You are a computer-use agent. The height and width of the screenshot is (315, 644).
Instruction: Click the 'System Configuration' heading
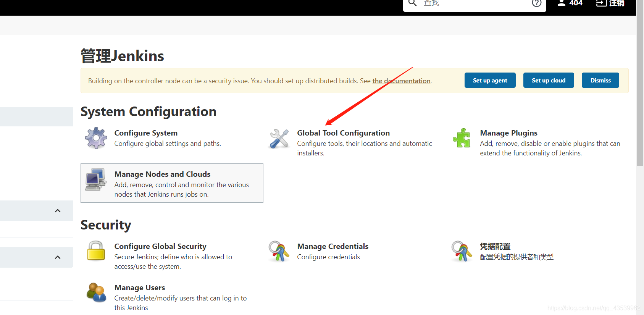point(148,111)
